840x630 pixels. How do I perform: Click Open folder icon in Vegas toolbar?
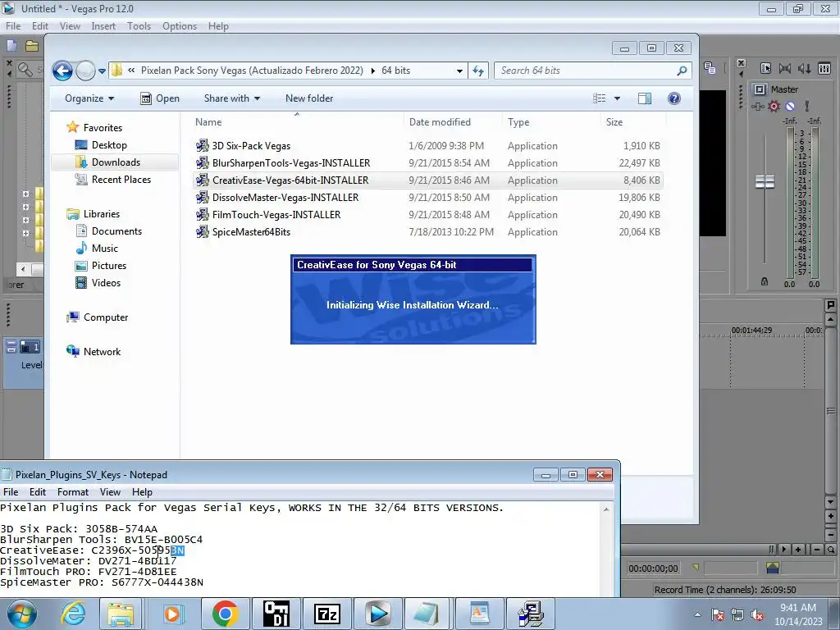32,46
